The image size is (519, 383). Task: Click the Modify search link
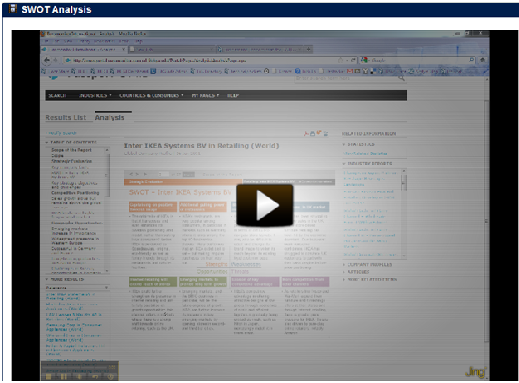[x=62, y=133]
